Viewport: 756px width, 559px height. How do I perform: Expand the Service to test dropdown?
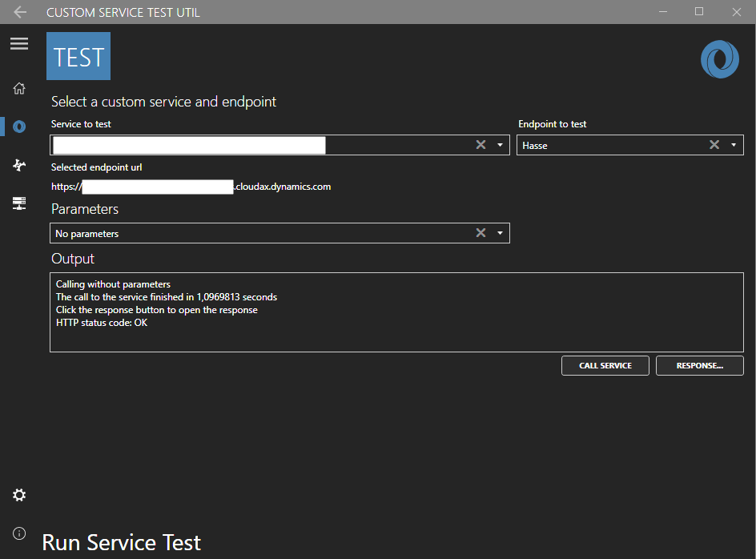[x=500, y=145]
